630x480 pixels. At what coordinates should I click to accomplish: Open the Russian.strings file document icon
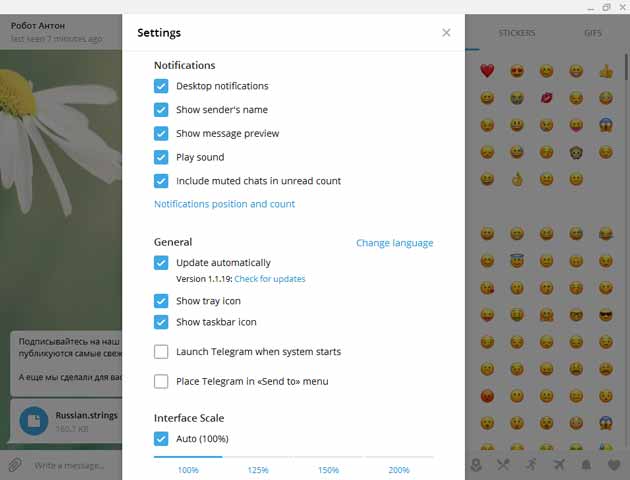click(33, 421)
